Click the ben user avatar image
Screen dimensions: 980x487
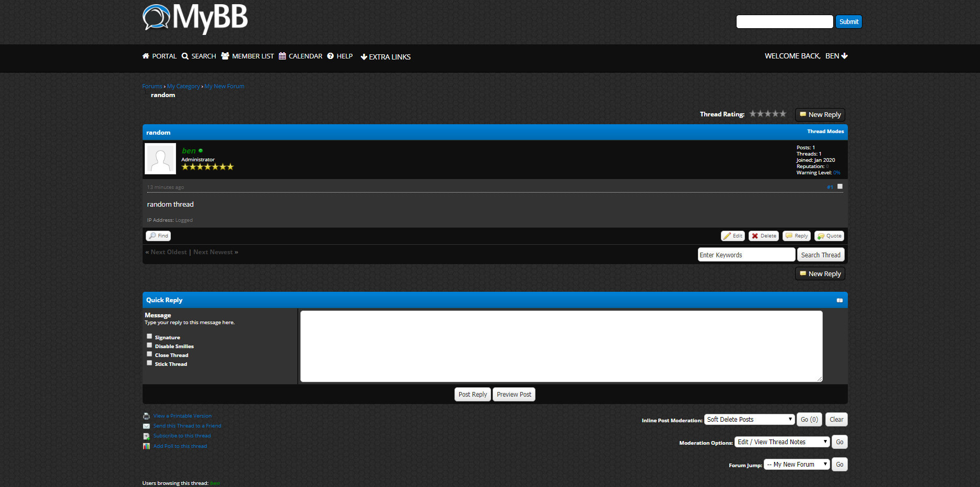pos(160,159)
